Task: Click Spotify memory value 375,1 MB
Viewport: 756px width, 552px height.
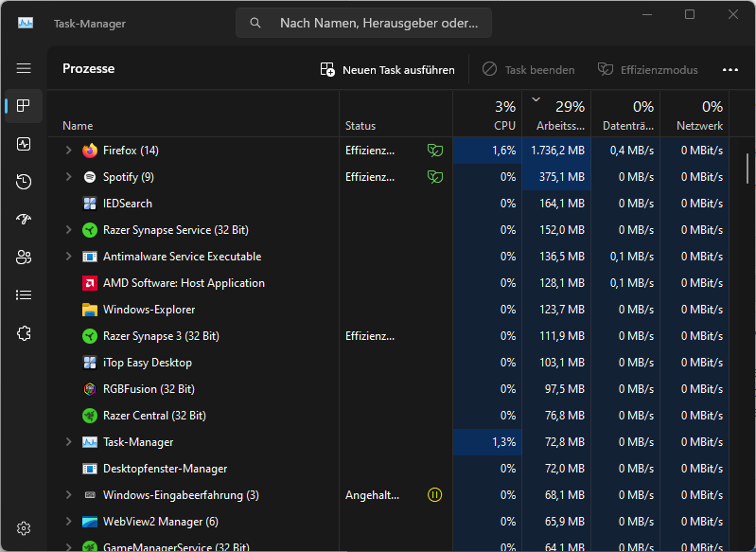Action: (562, 177)
